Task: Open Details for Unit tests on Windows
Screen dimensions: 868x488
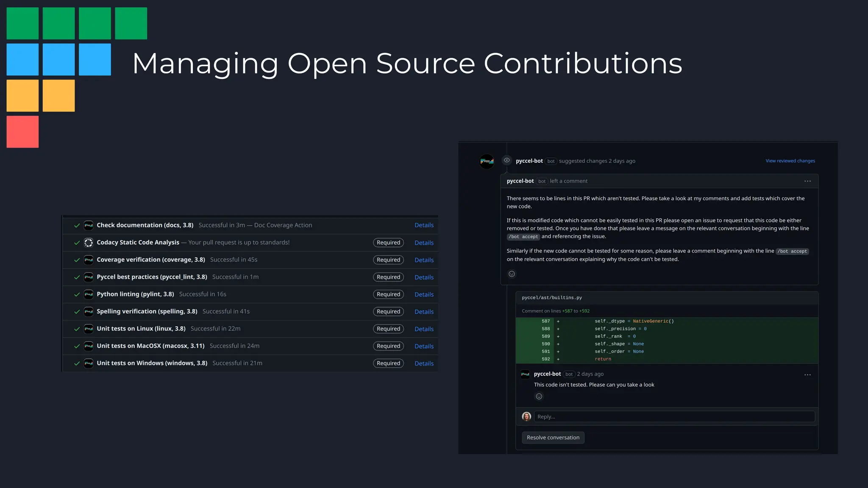Action: [424, 363]
